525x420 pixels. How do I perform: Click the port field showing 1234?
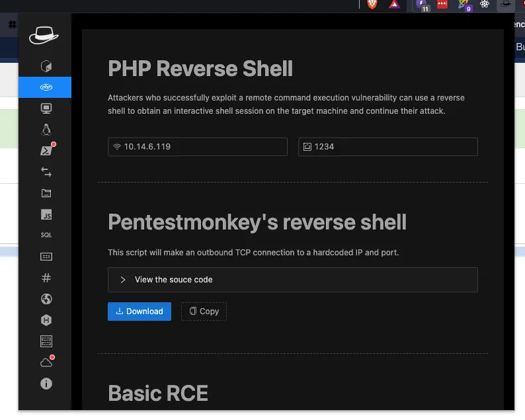(x=389, y=147)
